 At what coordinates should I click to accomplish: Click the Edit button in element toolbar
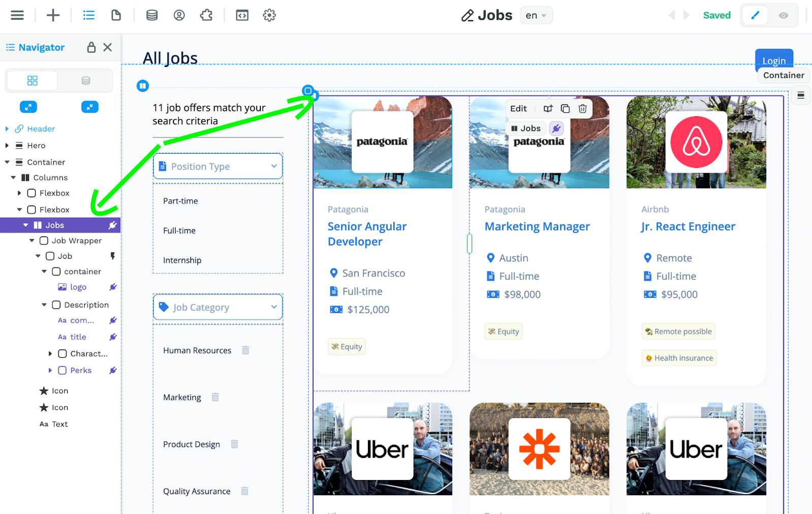click(519, 109)
